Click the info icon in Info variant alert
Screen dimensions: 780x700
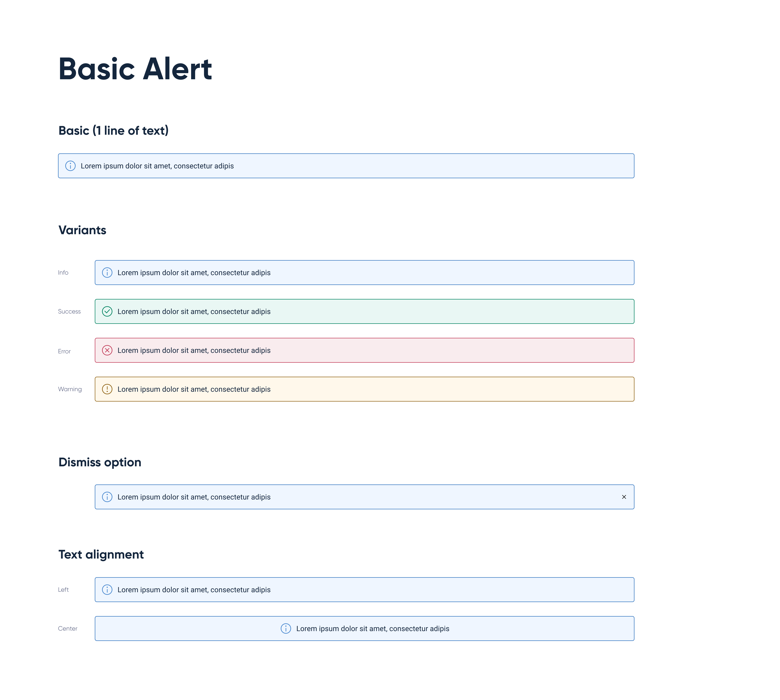(x=107, y=273)
